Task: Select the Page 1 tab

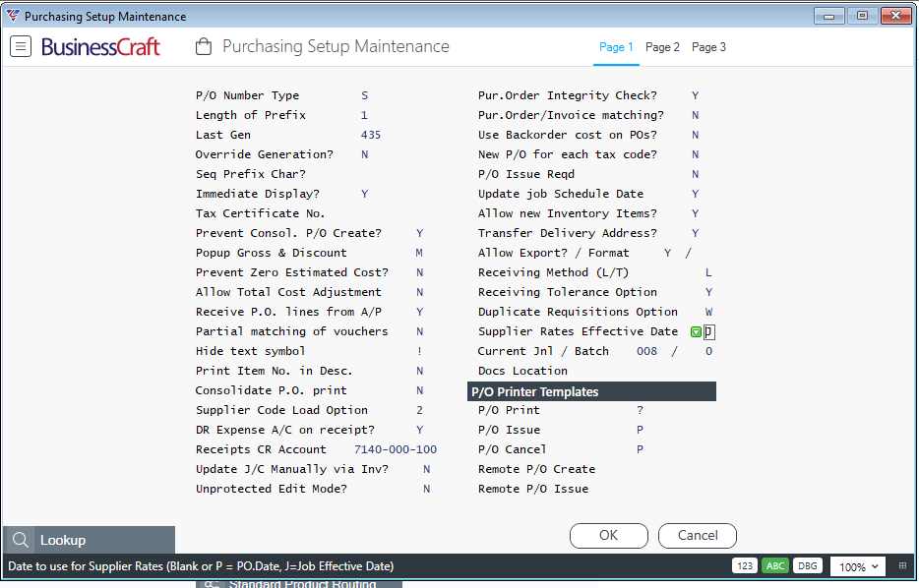Action: point(616,47)
